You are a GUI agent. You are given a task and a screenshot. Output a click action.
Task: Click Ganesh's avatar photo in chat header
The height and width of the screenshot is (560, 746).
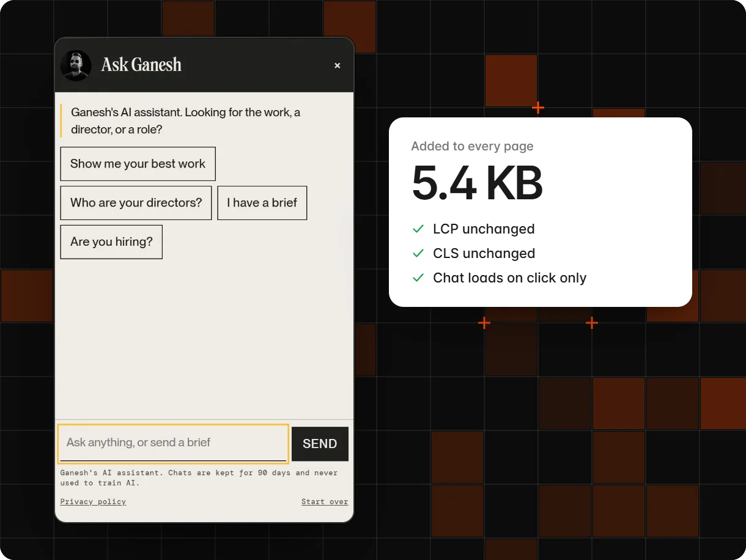click(x=76, y=65)
